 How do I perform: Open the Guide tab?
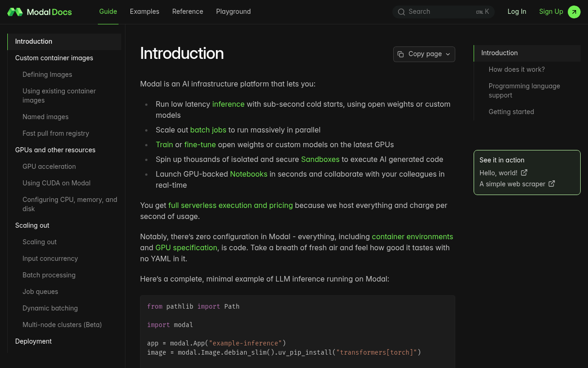[x=108, y=11]
